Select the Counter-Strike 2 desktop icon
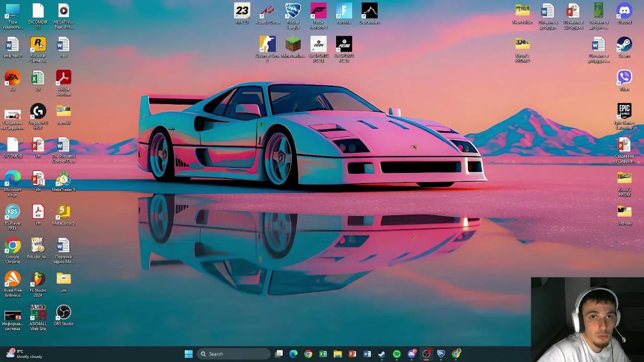The image size is (644, 362). [x=268, y=49]
